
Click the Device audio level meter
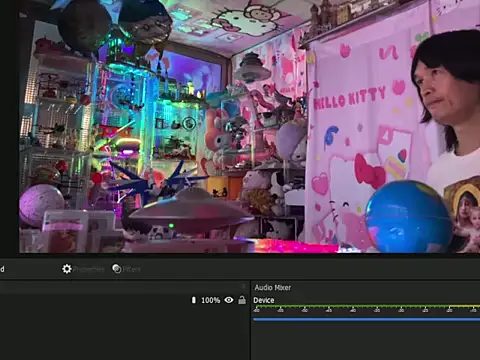[x=366, y=307]
